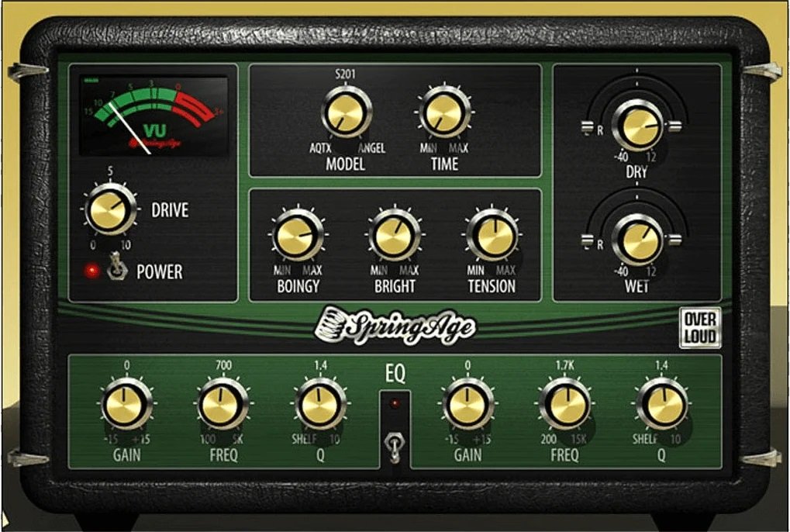Click the MIN label under TIME knob
The height and width of the screenshot is (532, 790).
coord(429,148)
